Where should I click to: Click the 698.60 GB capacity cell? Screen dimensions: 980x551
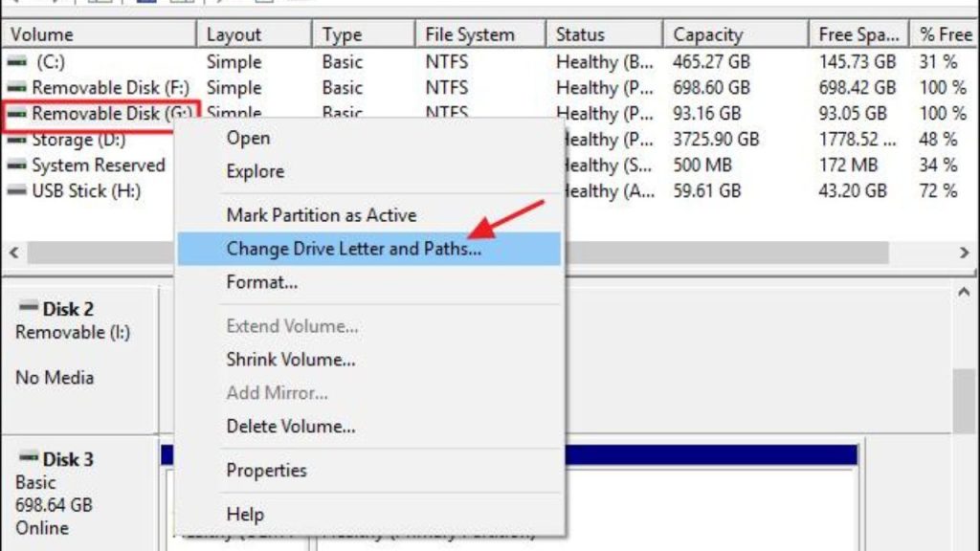click(x=711, y=87)
